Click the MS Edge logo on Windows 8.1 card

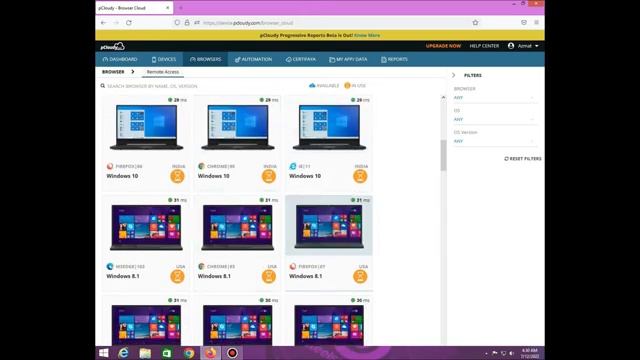[x=110, y=267]
